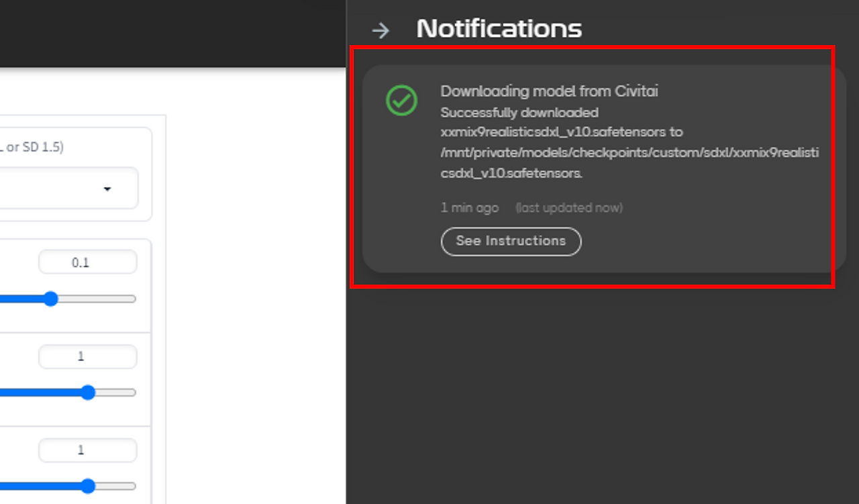Focus the second slider's value field showing 1
Viewport: 859px width, 504px height.
[x=88, y=356]
